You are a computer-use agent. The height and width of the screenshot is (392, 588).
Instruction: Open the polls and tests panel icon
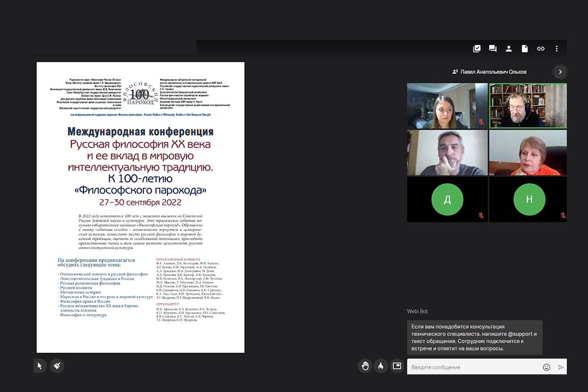(x=477, y=49)
